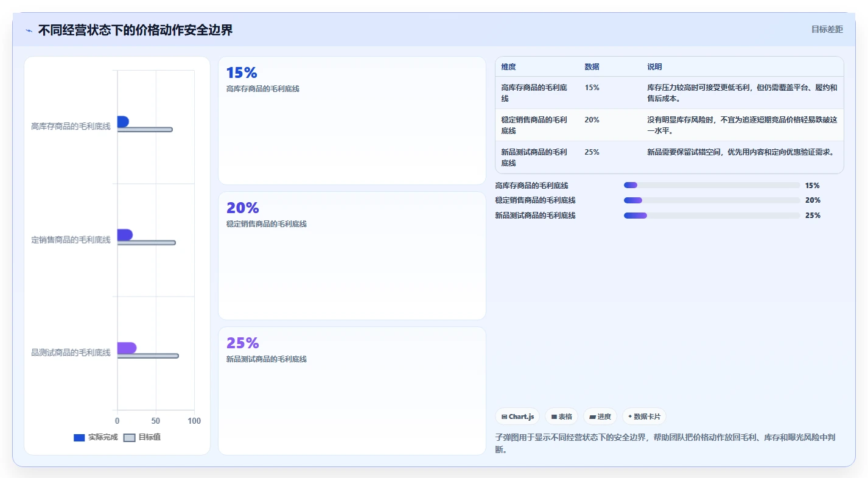868x478 pixels.
Task: Click the indigo actual bar for 稳定销售商品 in the chart
Action: [125, 235]
